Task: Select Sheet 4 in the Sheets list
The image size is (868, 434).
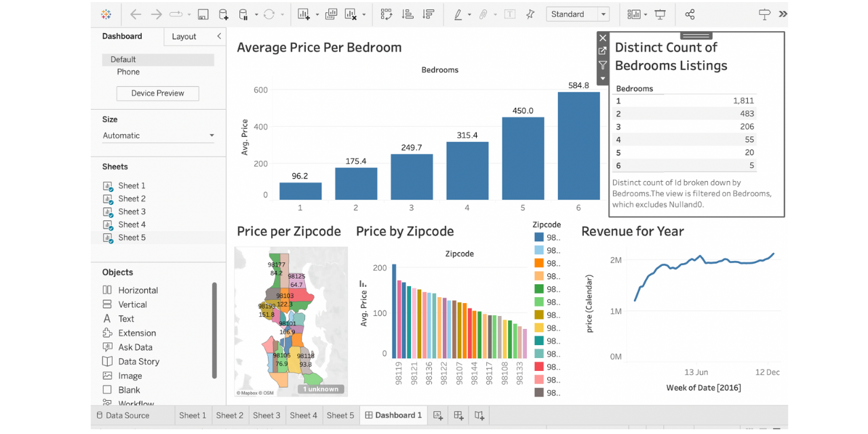Action: 132,224
